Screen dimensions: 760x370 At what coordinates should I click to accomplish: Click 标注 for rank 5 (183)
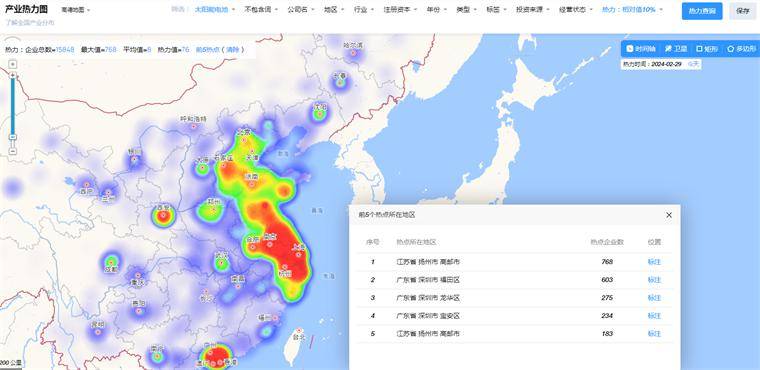point(654,334)
